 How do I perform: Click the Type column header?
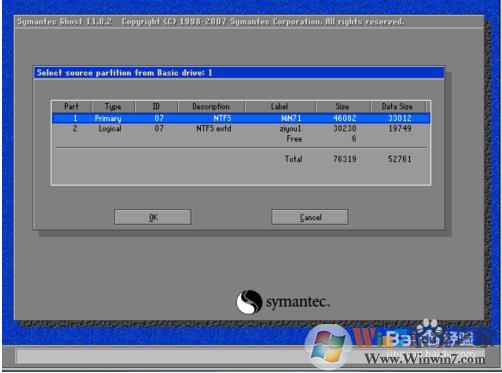coord(113,107)
